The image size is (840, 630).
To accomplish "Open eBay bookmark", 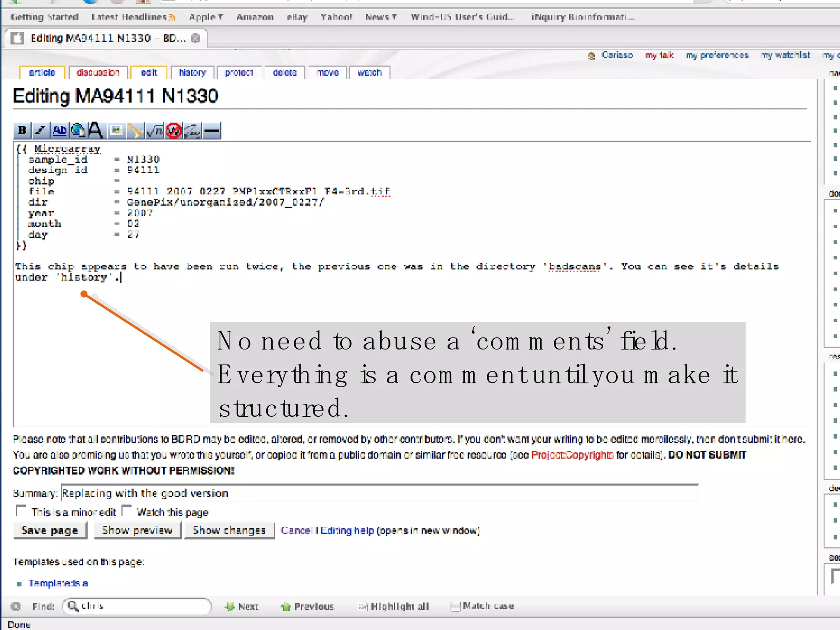I will coord(297,17).
